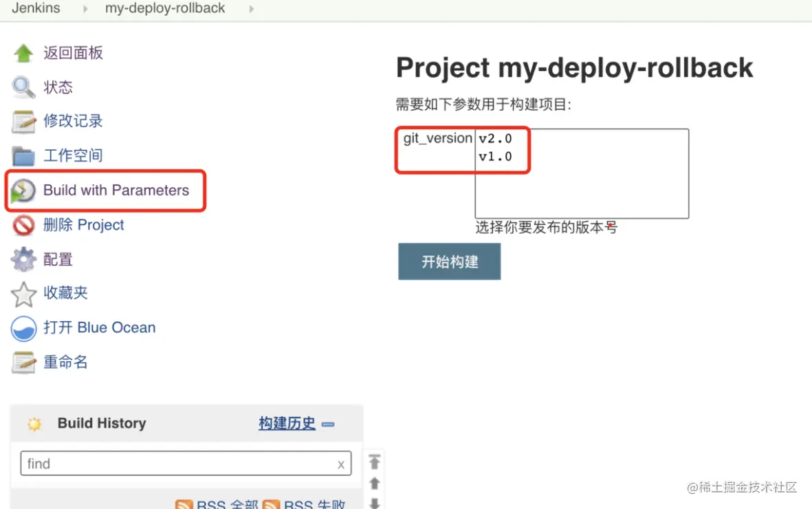
Task: Click the Blue Ocean circle icon
Action: coord(23,329)
